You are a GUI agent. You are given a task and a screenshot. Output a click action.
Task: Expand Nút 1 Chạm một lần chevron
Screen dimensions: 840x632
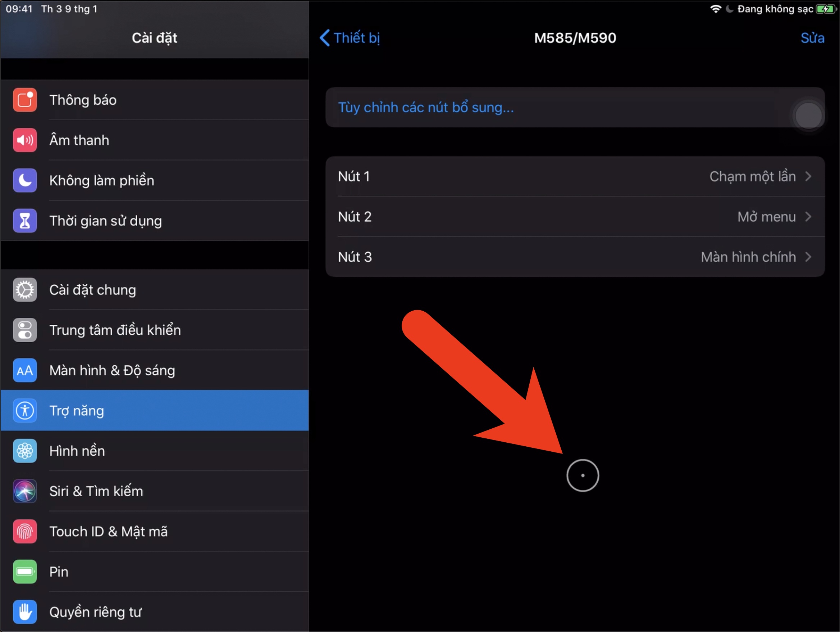click(809, 177)
